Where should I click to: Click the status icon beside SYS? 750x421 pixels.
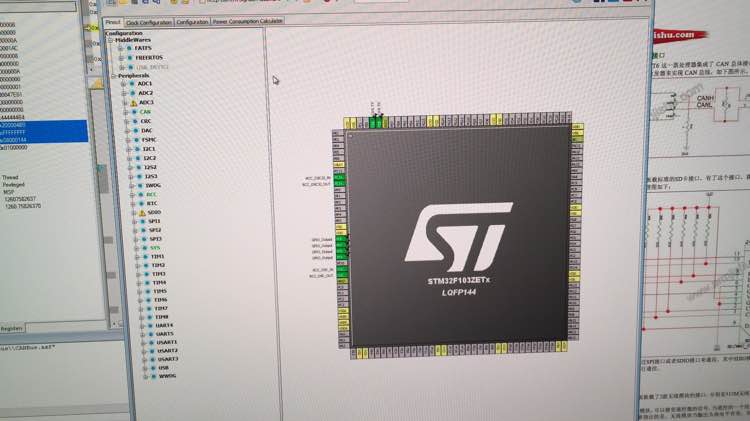[145, 248]
